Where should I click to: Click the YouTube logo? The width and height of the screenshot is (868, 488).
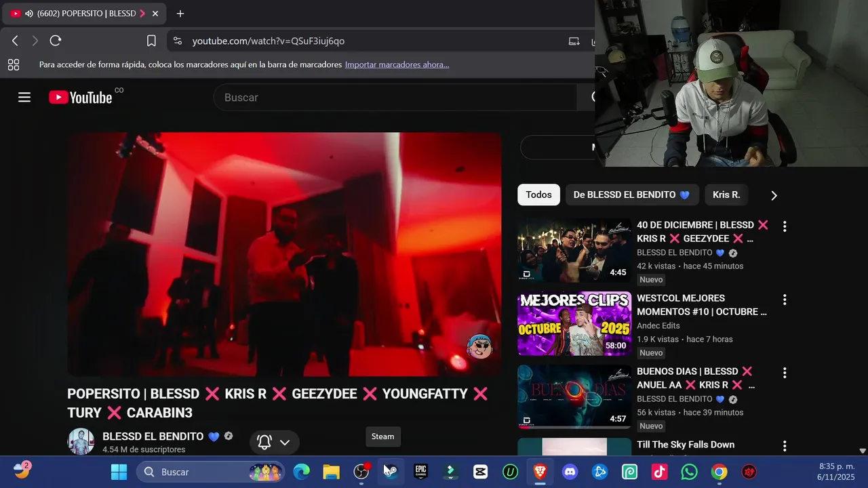(x=80, y=98)
